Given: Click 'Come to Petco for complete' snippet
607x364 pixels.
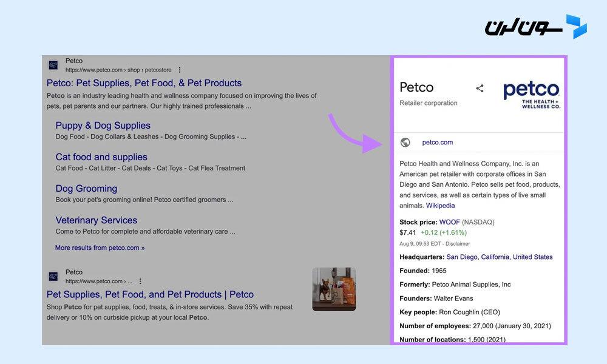Looking at the screenshot, I should 145,231.
